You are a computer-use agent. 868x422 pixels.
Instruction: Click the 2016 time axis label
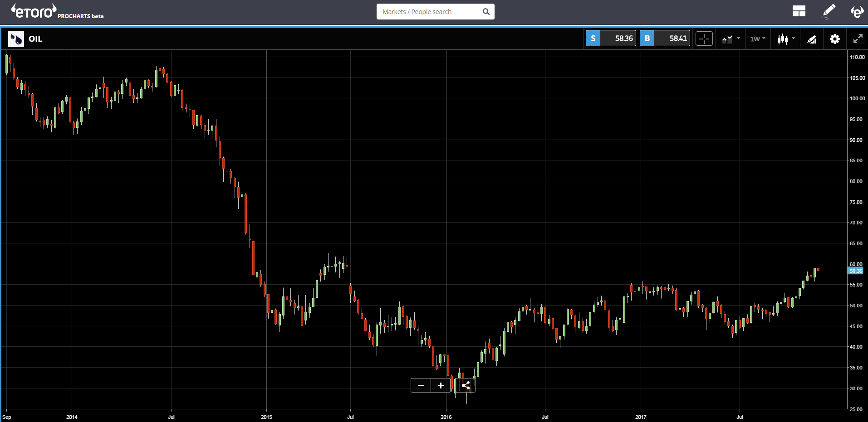coord(446,417)
